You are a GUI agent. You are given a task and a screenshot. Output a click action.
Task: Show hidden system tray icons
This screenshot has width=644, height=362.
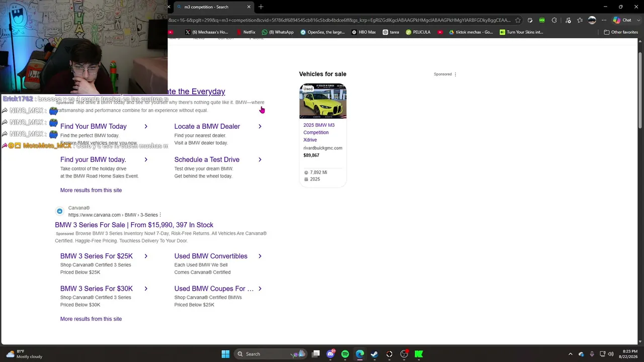point(570,354)
